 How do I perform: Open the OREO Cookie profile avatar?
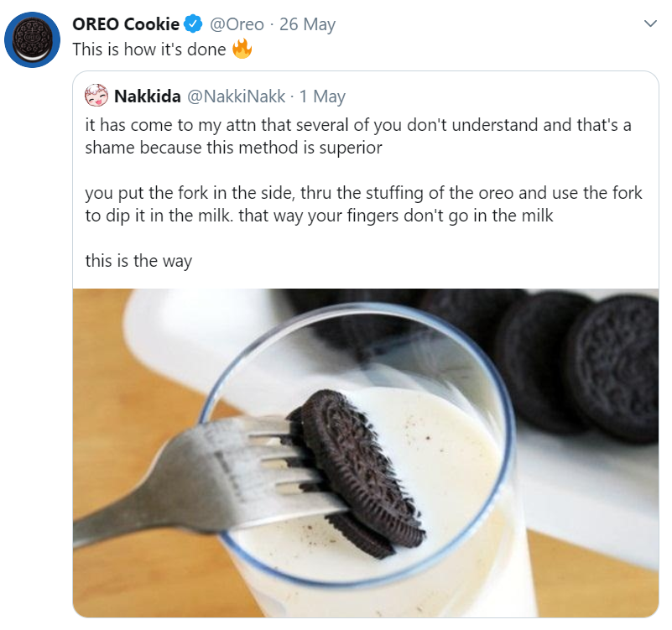click(x=32, y=40)
